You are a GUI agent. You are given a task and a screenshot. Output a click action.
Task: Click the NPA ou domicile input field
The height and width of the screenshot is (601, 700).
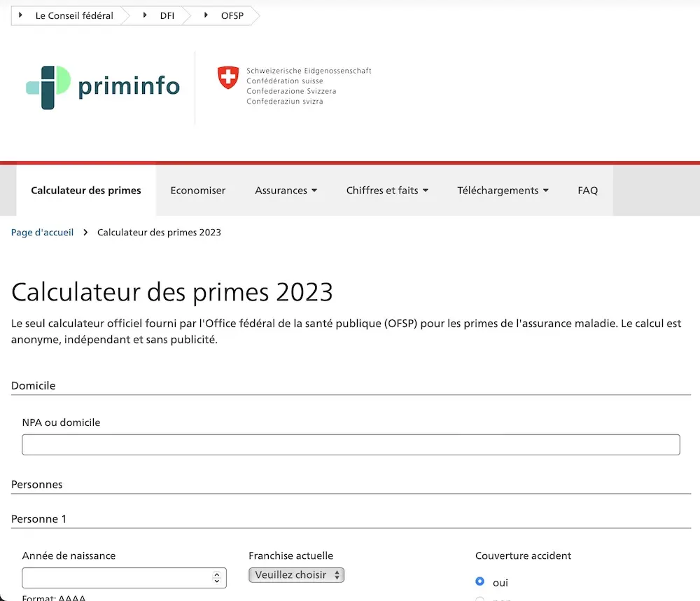[x=351, y=445]
